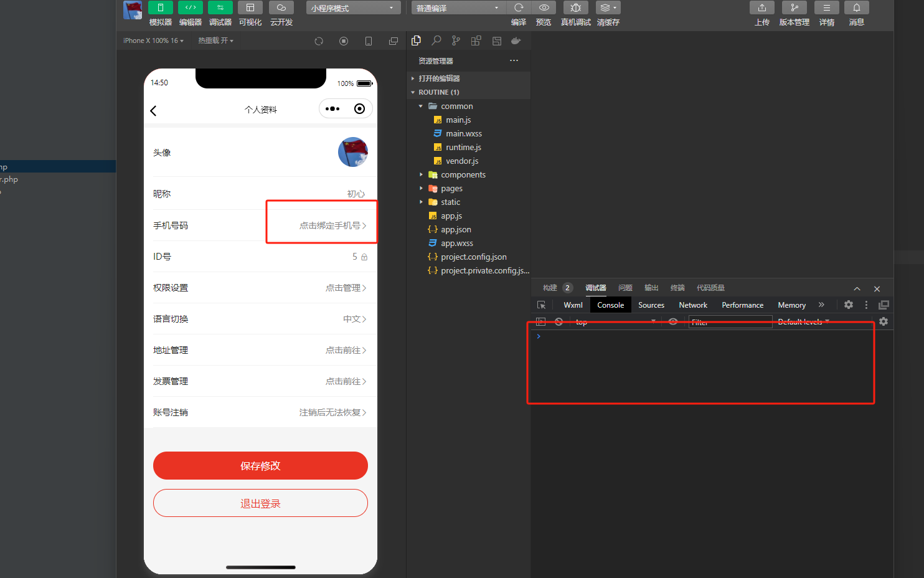Select the extensions blocks icon
924x578 pixels.
pos(476,40)
